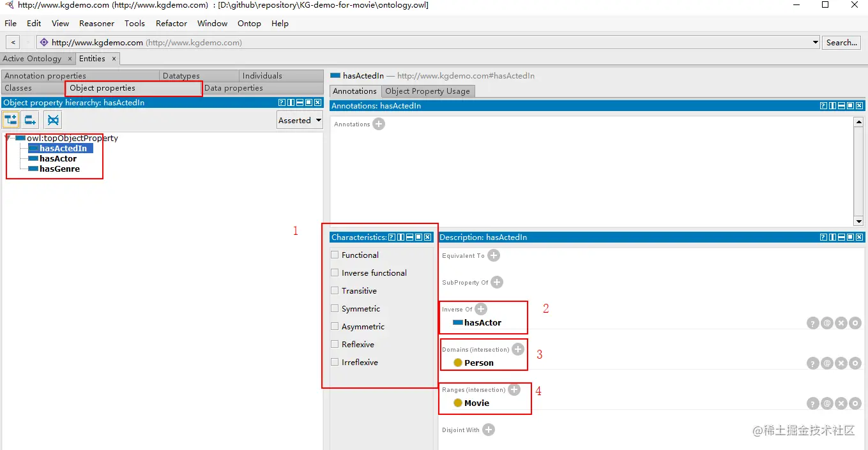This screenshot has height=450, width=868.
Task: Close the Characteristics panel view
Action: pyautogui.click(x=427, y=237)
